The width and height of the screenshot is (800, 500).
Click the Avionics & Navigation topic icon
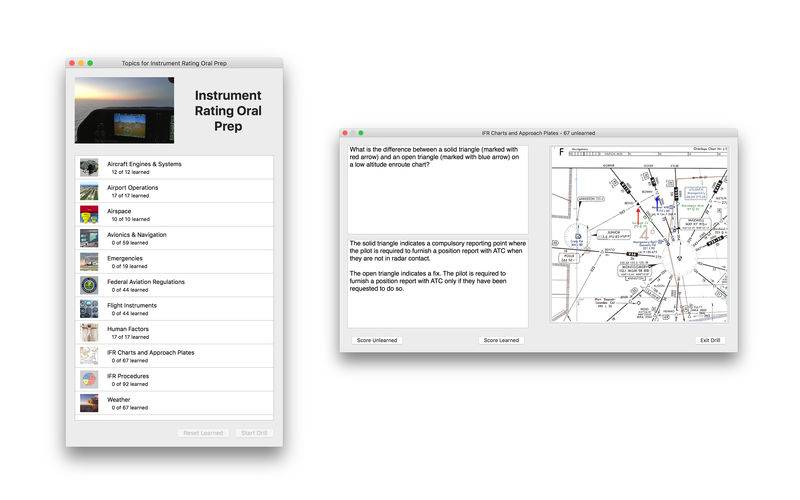pos(89,238)
